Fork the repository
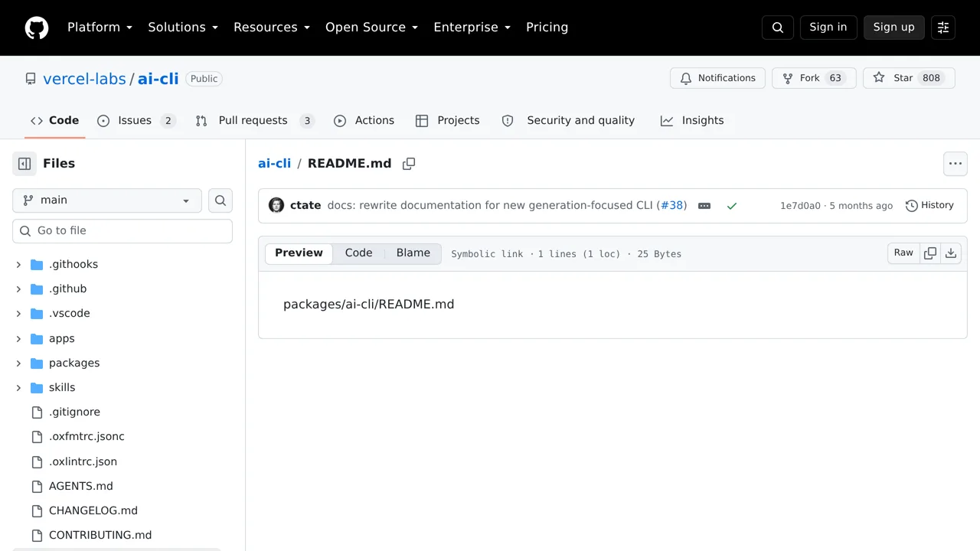This screenshot has height=551, width=980. click(814, 79)
